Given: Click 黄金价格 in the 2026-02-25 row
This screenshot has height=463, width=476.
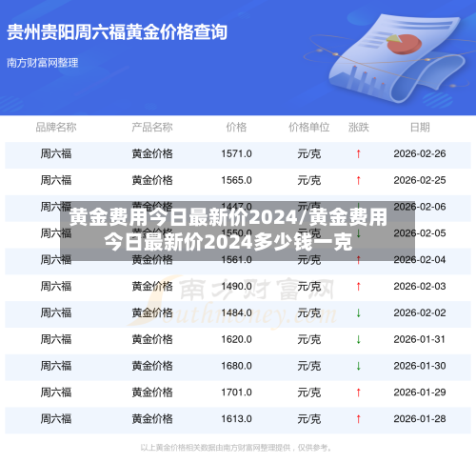Looking at the screenshot, I should (x=152, y=180).
